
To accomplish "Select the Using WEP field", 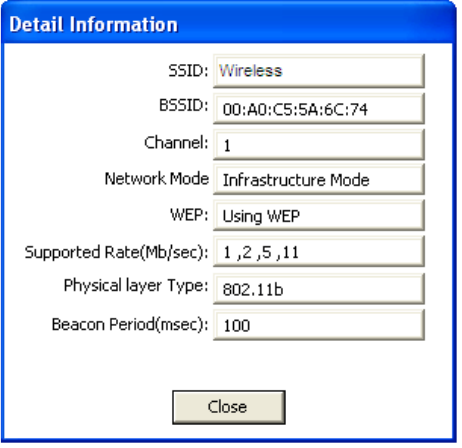I will point(319,215).
